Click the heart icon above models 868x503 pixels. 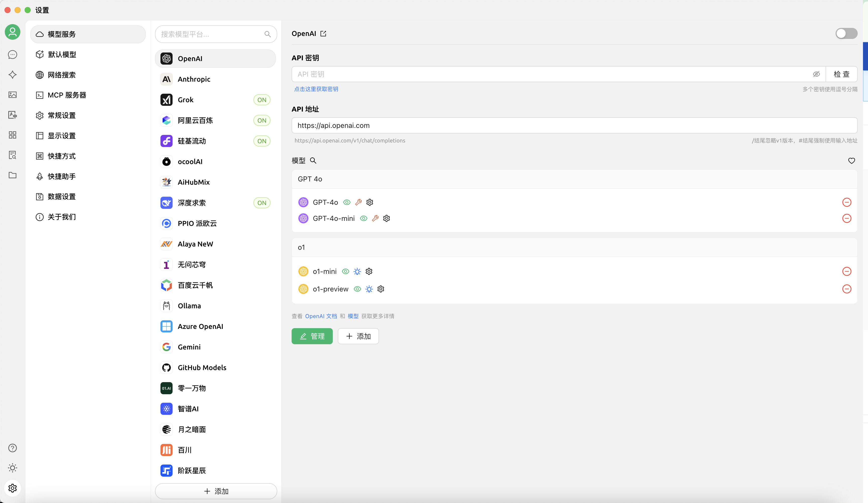[x=851, y=161]
